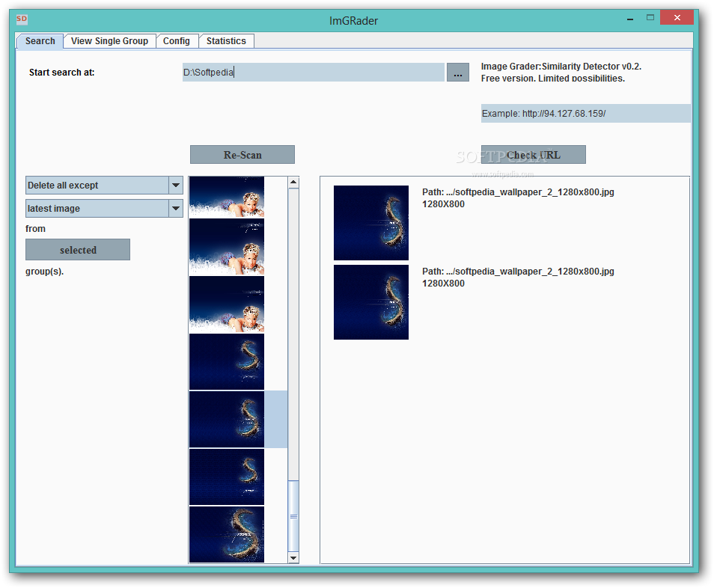Image resolution: width=714 pixels, height=588 pixels.
Task: Open the Search tab
Action: click(x=40, y=41)
